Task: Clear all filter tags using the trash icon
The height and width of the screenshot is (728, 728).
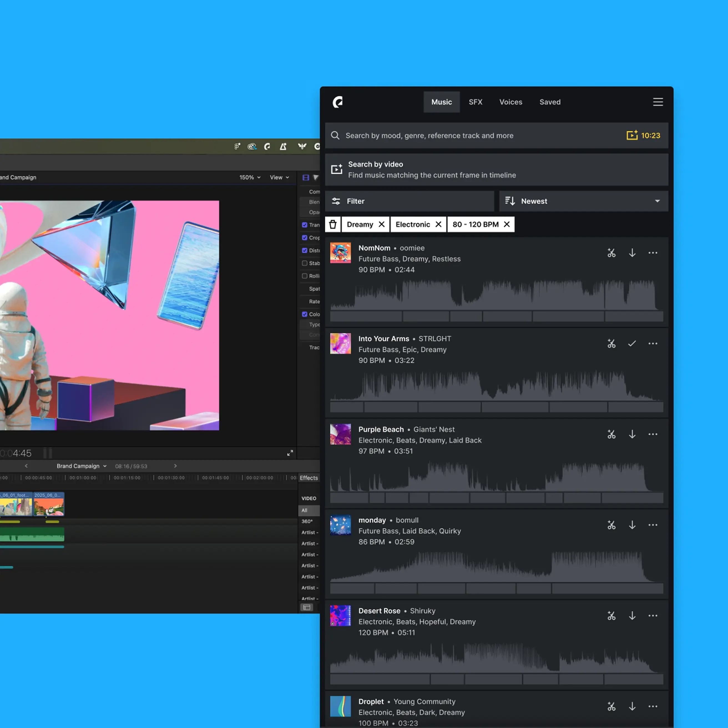Action: coord(333,224)
